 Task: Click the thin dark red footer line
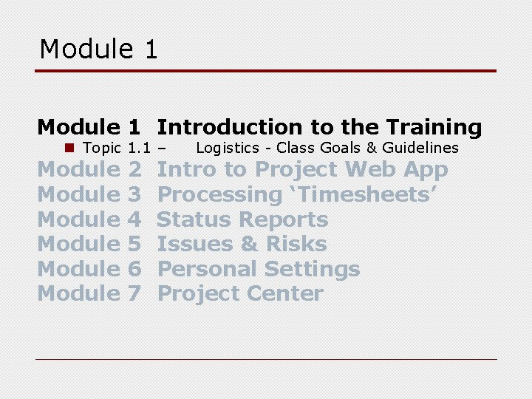(266, 359)
